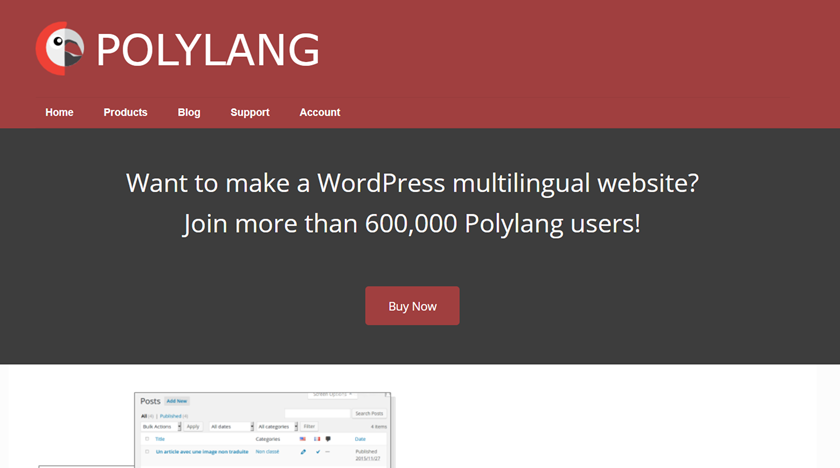Click the '600,000 Polylang users' text line
This screenshot has height=468, width=840.
pyautogui.click(x=412, y=223)
